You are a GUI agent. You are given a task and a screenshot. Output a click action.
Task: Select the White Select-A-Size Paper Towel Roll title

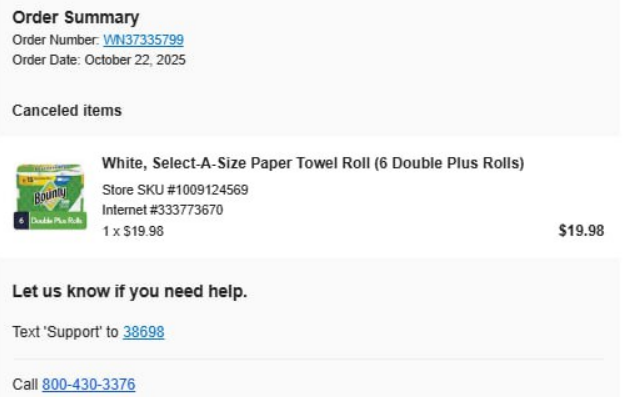point(313,163)
